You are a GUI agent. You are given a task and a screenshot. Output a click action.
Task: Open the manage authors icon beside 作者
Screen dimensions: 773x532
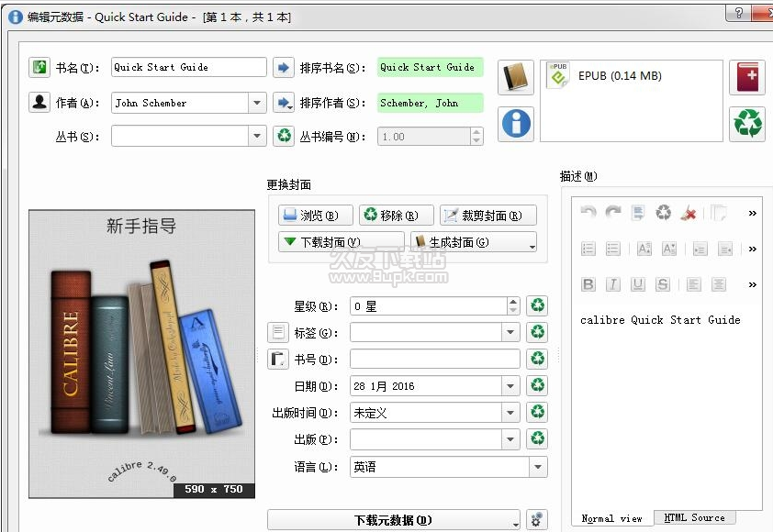click(39, 103)
